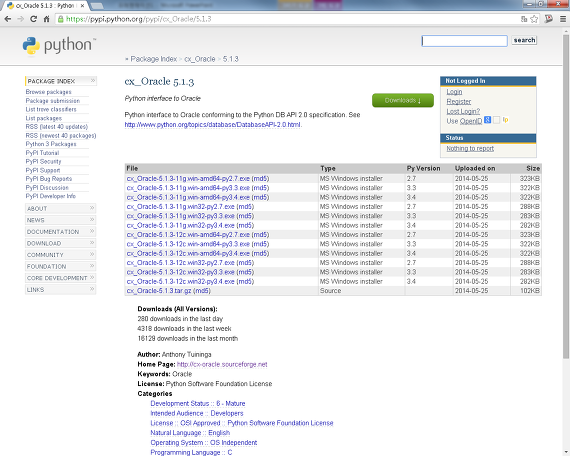Click Package Index in the breadcrumb

click(x=154, y=59)
